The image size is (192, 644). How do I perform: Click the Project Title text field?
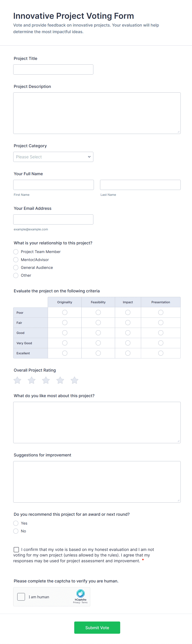tap(53, 70)
